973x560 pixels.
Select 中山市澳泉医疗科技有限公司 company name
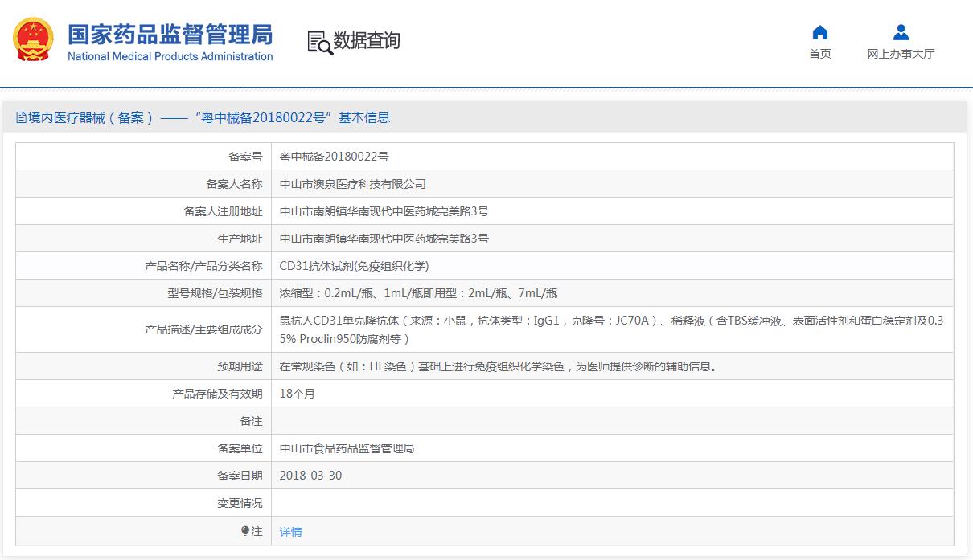pyautogui.click(x=352, y=184)
